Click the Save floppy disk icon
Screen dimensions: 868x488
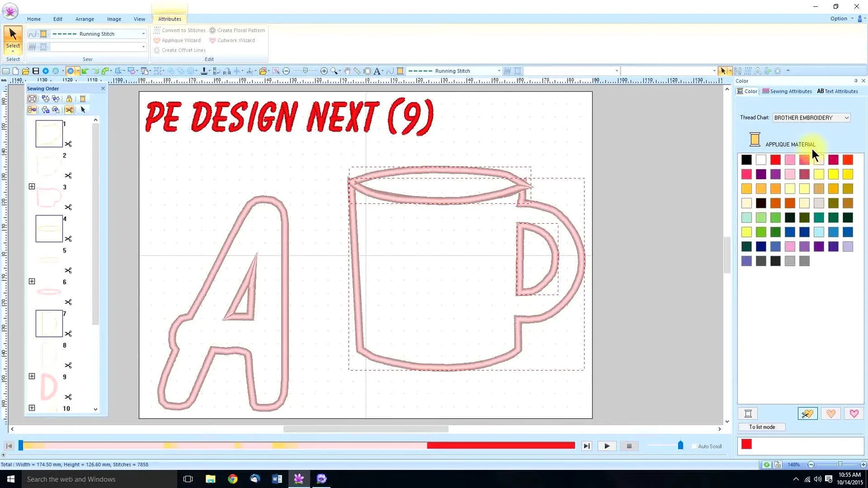point(36,71)
